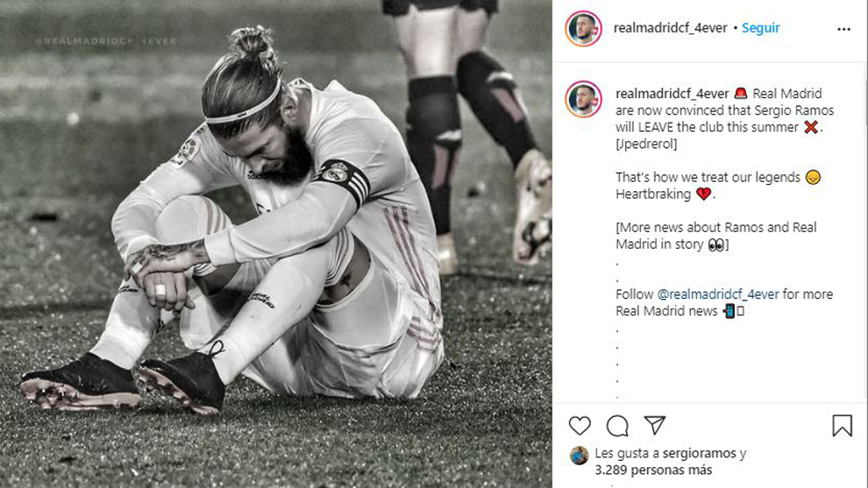Image resolution: width=868 pixels, height=488 pixels.
Task: Click the Sergio Ramos post photo
Action: point(276,244)
